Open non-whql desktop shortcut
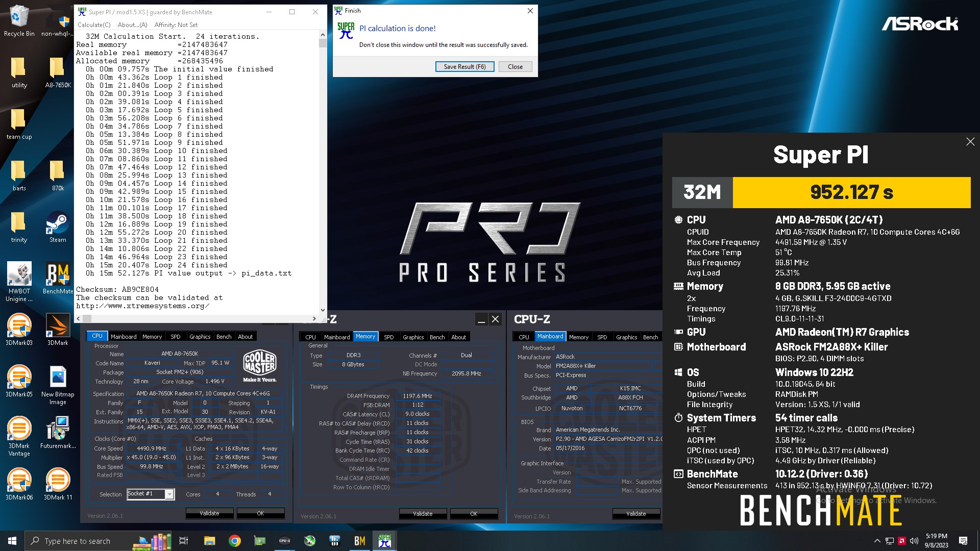 click(x=58, y=20)
